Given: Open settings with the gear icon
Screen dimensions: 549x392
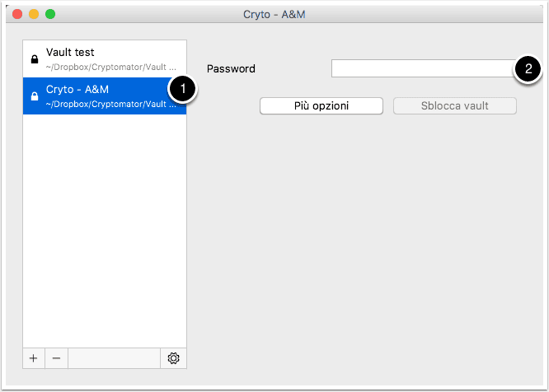Looking at the screenshot, I should pos(173,358).
